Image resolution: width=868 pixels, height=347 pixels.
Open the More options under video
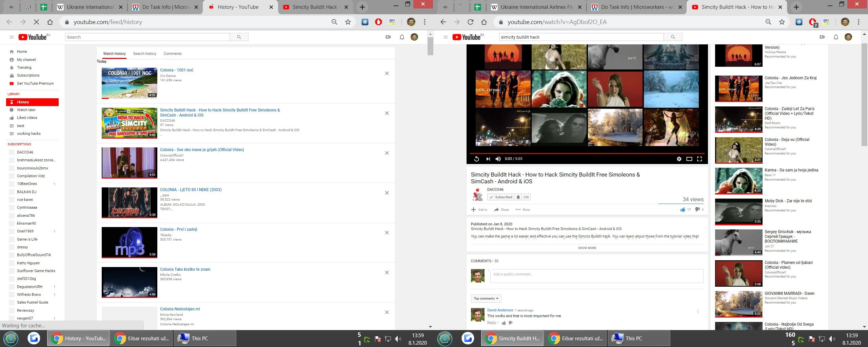pyautogui.click(x=522, y=210)
